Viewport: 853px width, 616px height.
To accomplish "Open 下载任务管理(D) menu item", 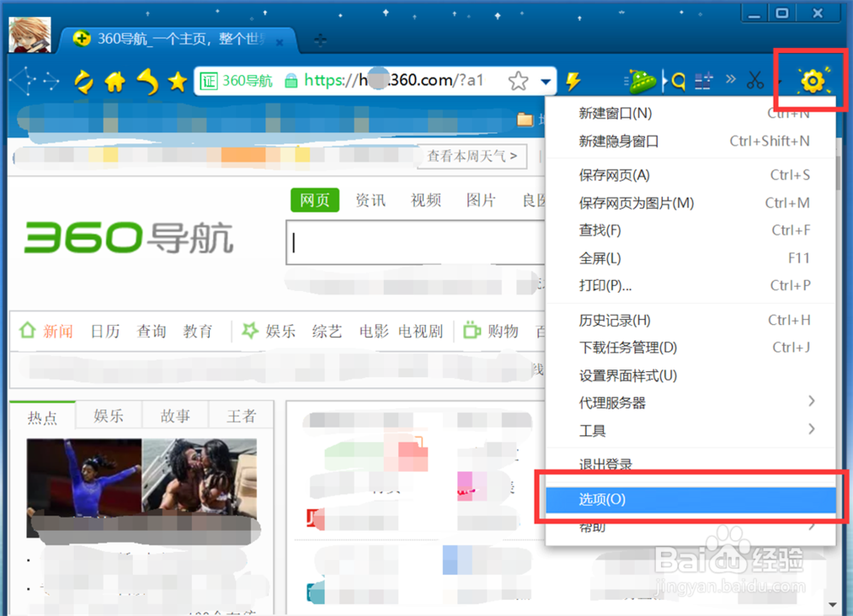I will click(x=690, y=348).
